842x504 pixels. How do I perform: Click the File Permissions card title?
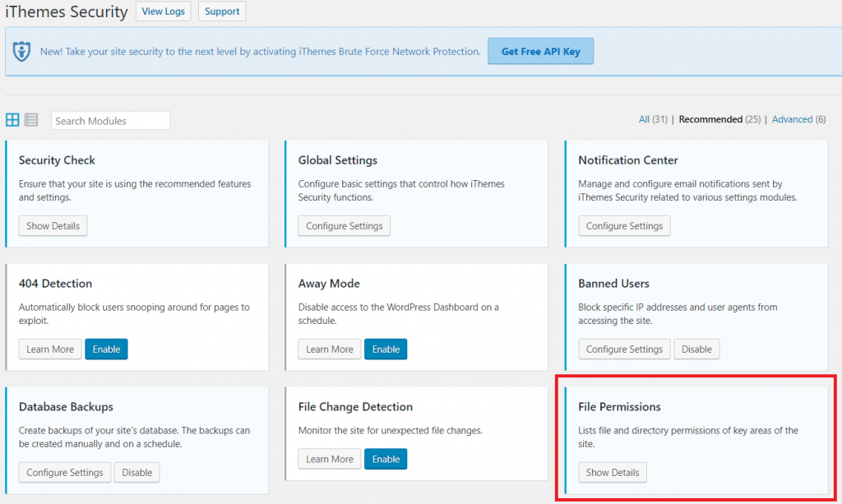(620, 407)
